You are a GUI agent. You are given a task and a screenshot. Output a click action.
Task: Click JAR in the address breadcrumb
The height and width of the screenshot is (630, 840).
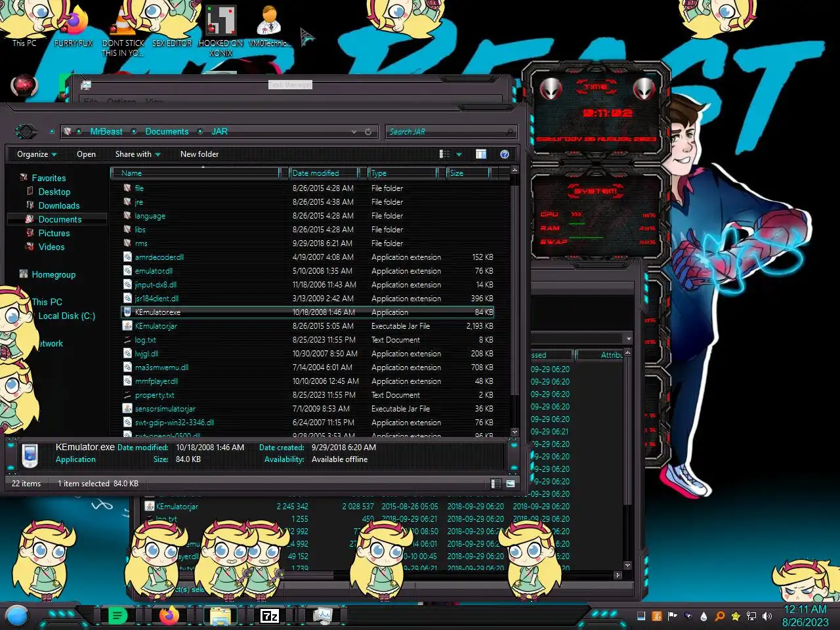pos(219,131)
